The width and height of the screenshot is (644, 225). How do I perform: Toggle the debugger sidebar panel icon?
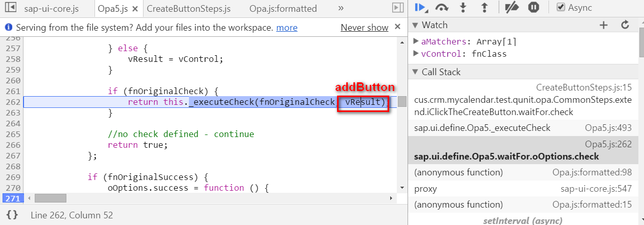click(398, 8)
